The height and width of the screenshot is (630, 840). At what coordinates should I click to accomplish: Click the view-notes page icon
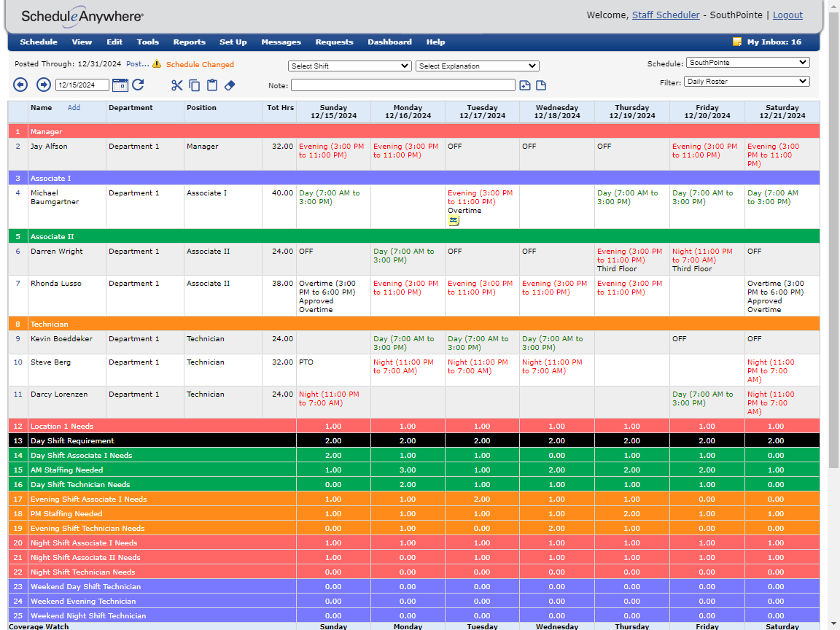click(540, 85)
